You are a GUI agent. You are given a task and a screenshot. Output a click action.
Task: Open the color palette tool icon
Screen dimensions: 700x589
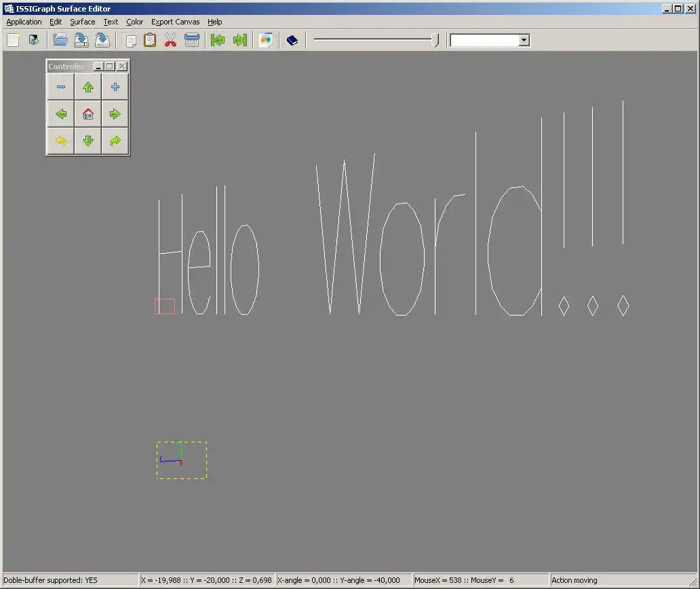[x=266, y=40]
